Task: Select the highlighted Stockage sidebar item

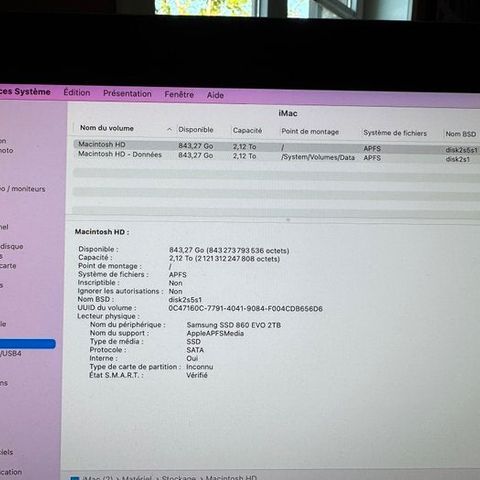Action: [27, 344]
